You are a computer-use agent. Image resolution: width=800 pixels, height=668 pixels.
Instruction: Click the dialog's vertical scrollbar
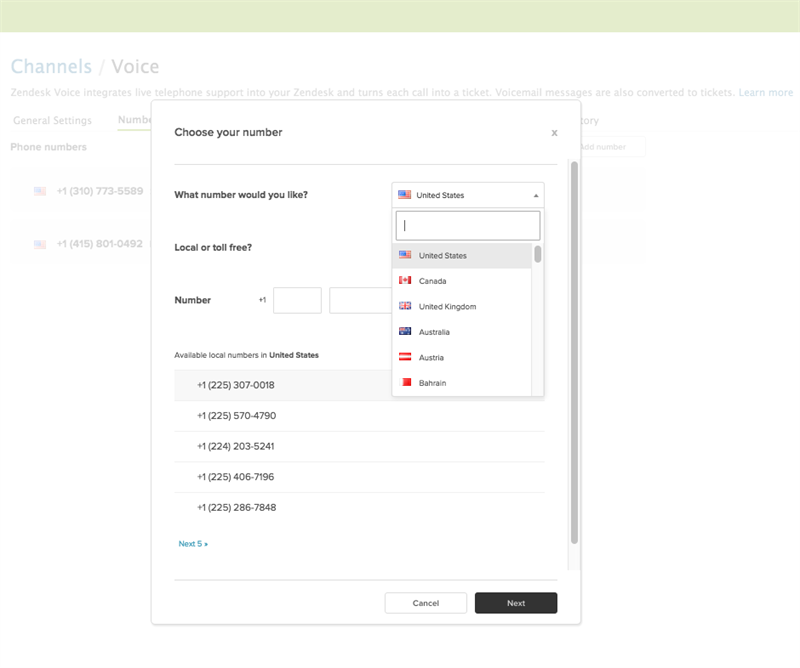pos(574,350)
